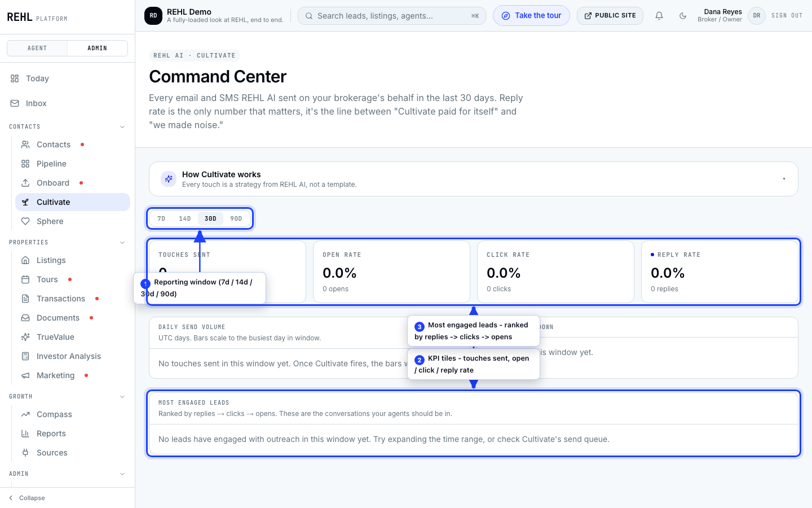
Task: Start the Take the tour walkthrough
Action: (531, 16)
